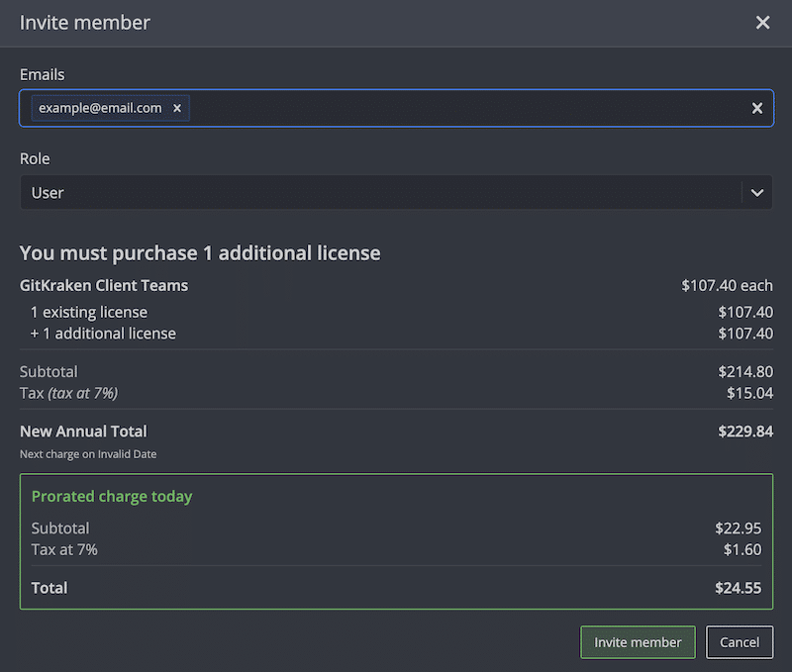Click the Invite member dialog title
The height and width of the screenshot is (672, 792).
point(85,23)
